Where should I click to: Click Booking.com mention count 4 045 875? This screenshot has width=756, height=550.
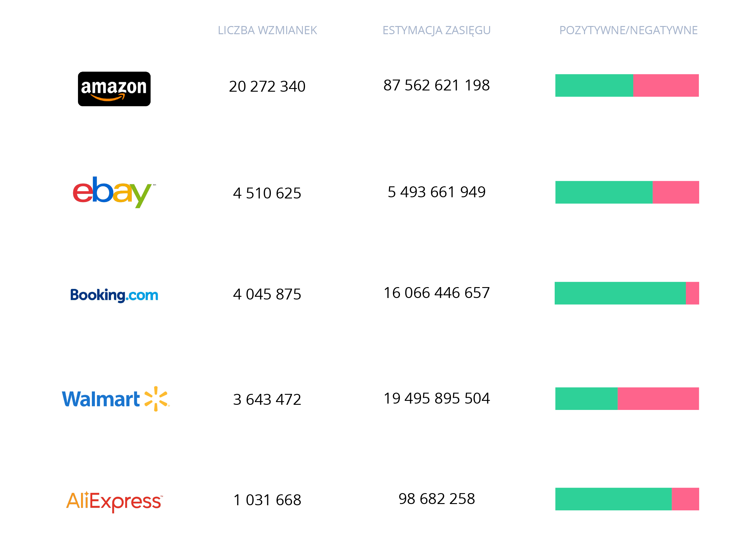coord(267,294)
